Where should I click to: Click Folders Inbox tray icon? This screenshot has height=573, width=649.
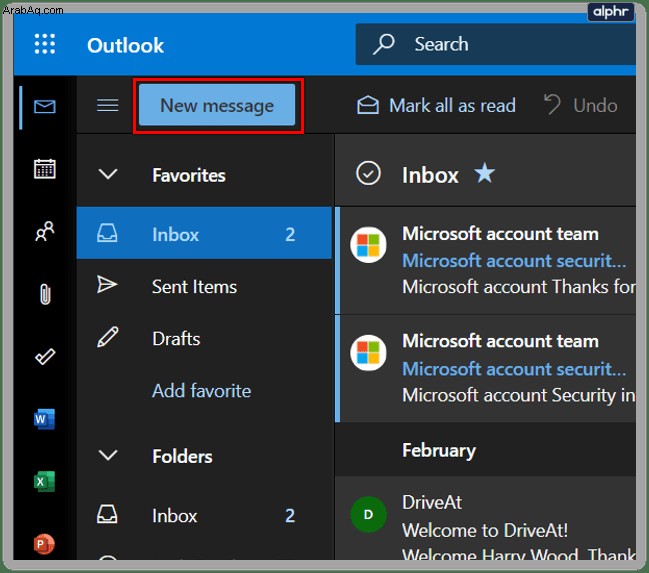(x=107, y=515)
